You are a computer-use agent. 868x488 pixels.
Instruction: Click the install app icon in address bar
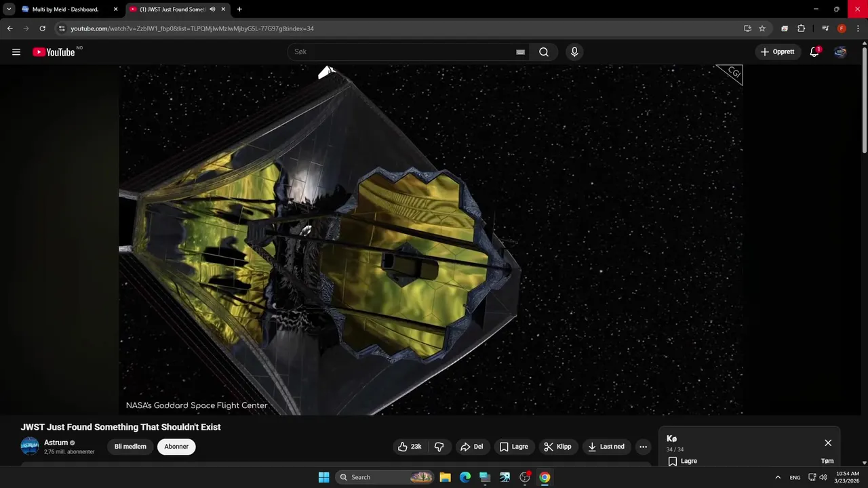(747, 28)
